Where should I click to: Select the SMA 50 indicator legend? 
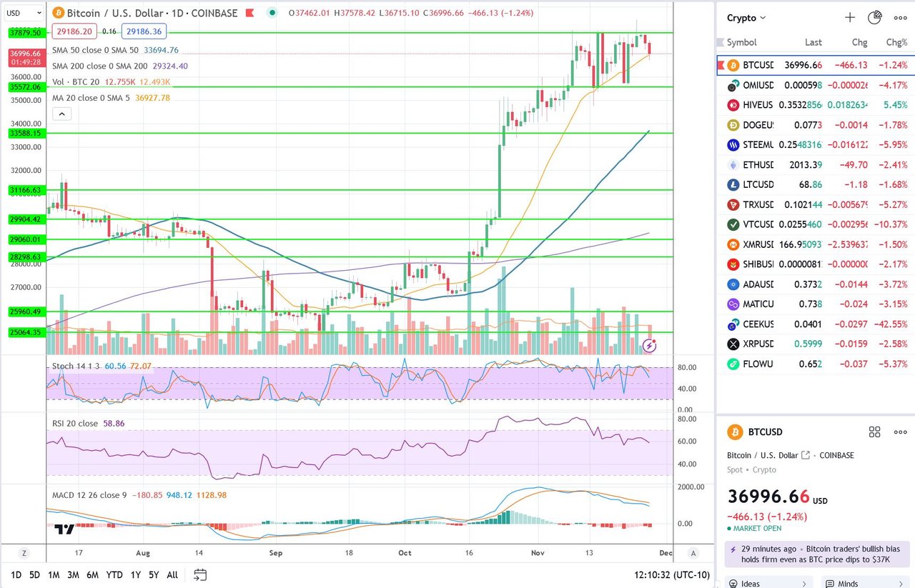pos(115,51)
